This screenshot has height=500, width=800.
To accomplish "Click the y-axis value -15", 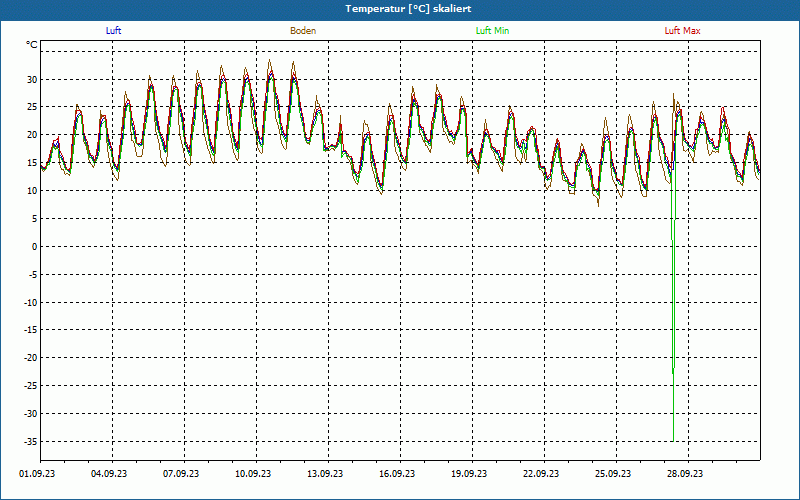I will [x=31, y=330].
